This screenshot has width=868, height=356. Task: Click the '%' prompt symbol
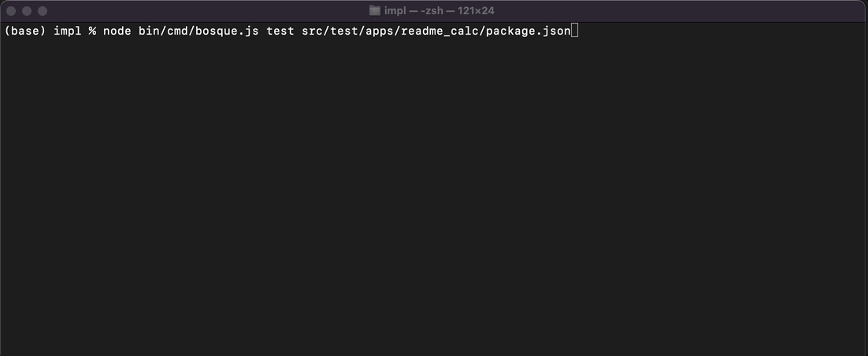[92, 31]
